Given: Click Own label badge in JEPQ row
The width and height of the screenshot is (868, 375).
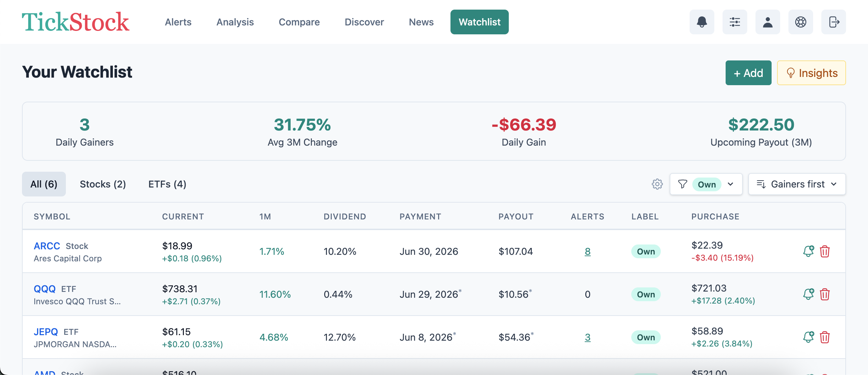Looking at the screenshot, I should tap(646, 337).
